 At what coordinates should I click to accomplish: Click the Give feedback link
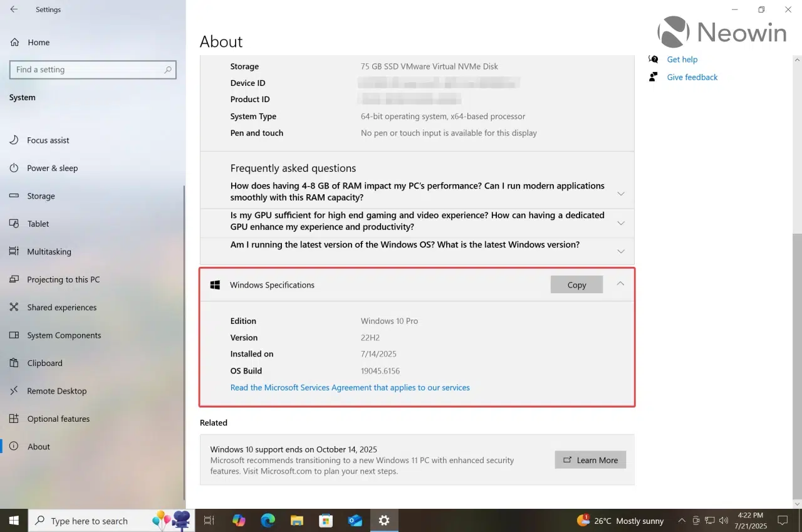(692, 77)
